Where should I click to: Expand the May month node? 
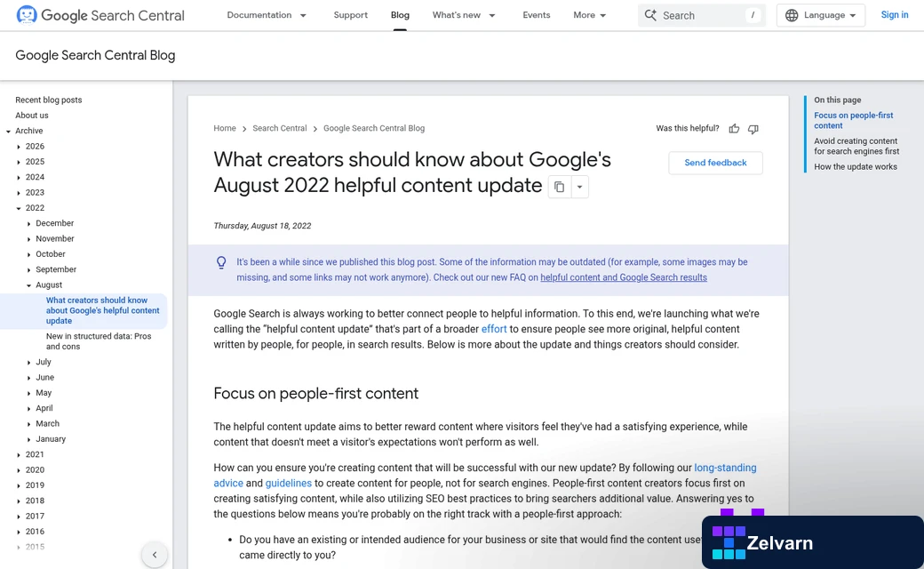pyautogui.click(x=28, y=393)
